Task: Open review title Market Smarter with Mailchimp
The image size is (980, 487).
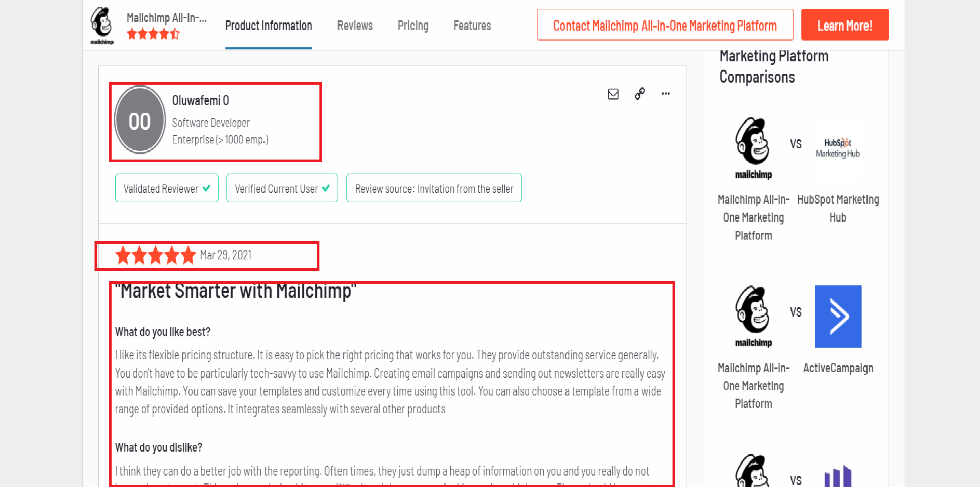Action: pos(235,291)
